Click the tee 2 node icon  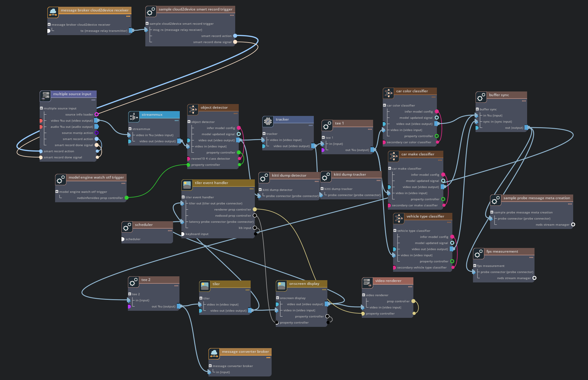pyautogui.click(x=133, y=282)
